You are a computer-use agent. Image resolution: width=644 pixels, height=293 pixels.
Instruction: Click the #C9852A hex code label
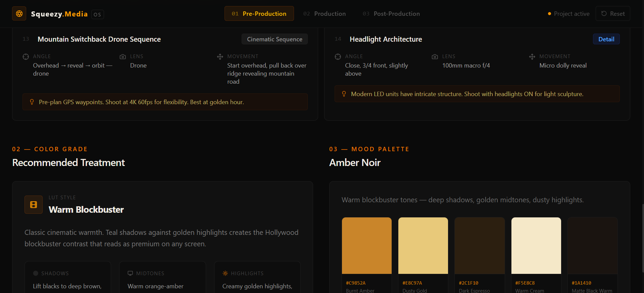tap(356, 283)
